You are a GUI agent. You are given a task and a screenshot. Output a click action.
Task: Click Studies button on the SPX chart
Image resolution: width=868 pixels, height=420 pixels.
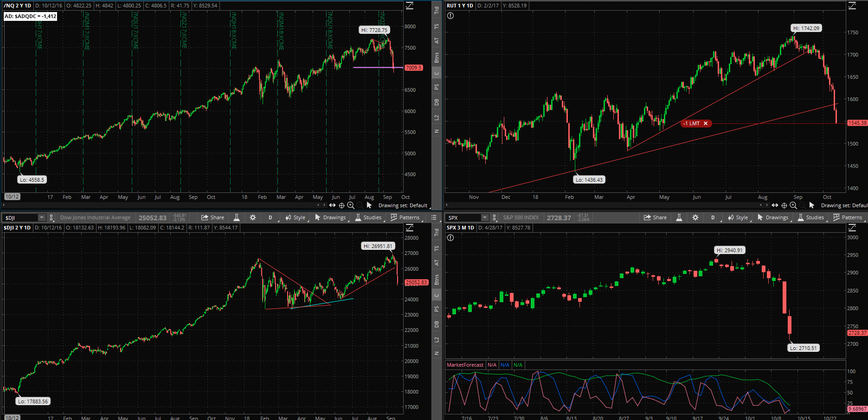pos(811,217)
